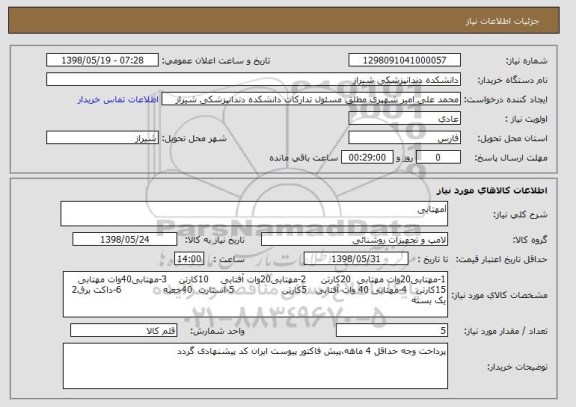
Task: Click the priority field showing عادی
Action: pyautogui.click(x=404, y=119)
